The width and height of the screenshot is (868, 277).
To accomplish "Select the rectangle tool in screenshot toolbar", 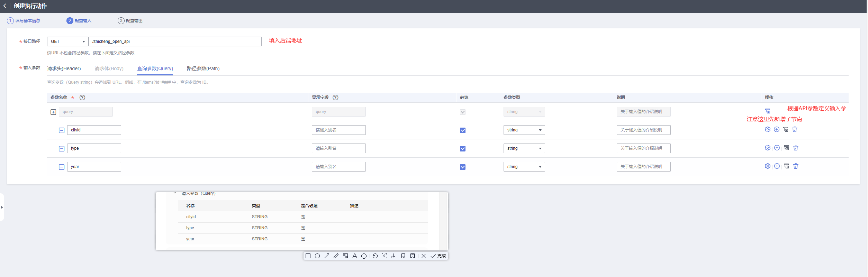I will click(308, 256).
